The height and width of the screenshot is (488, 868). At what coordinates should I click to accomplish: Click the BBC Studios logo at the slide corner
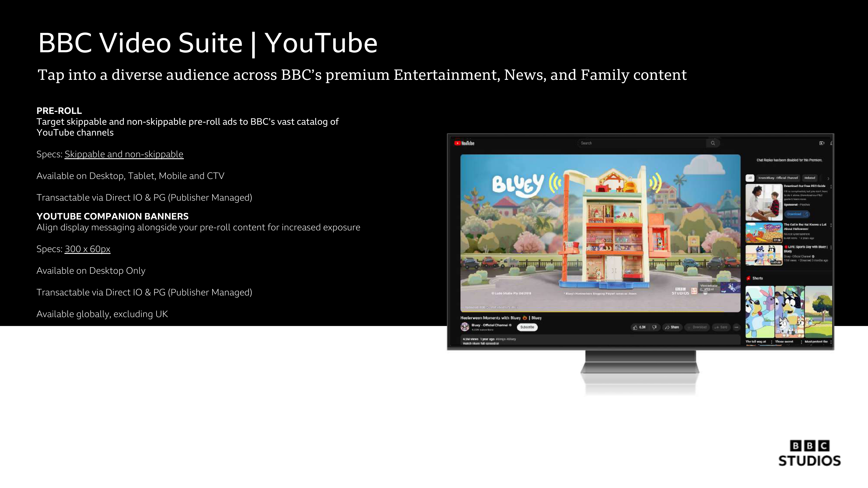pos(809,453)
